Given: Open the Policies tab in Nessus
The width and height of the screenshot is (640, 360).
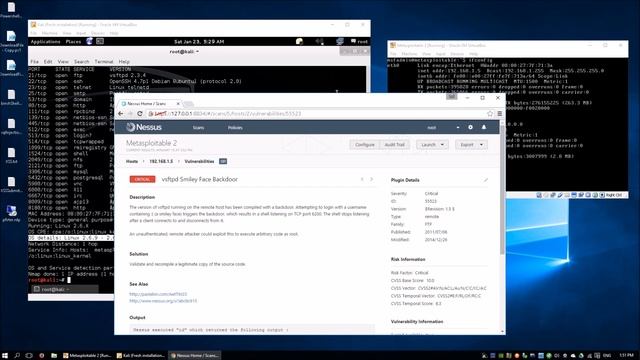Looking at the screenshot, I should pos(235,128).
